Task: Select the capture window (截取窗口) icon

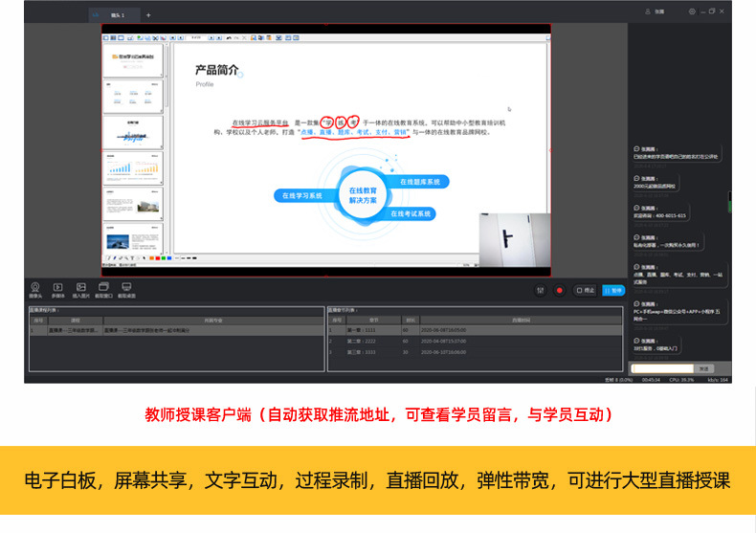Action: click(103, 290)
